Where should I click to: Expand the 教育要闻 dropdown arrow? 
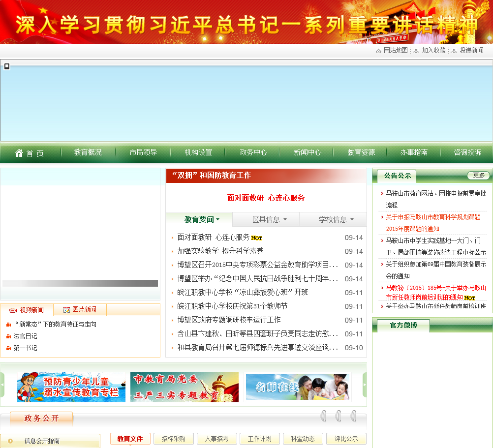218,219
